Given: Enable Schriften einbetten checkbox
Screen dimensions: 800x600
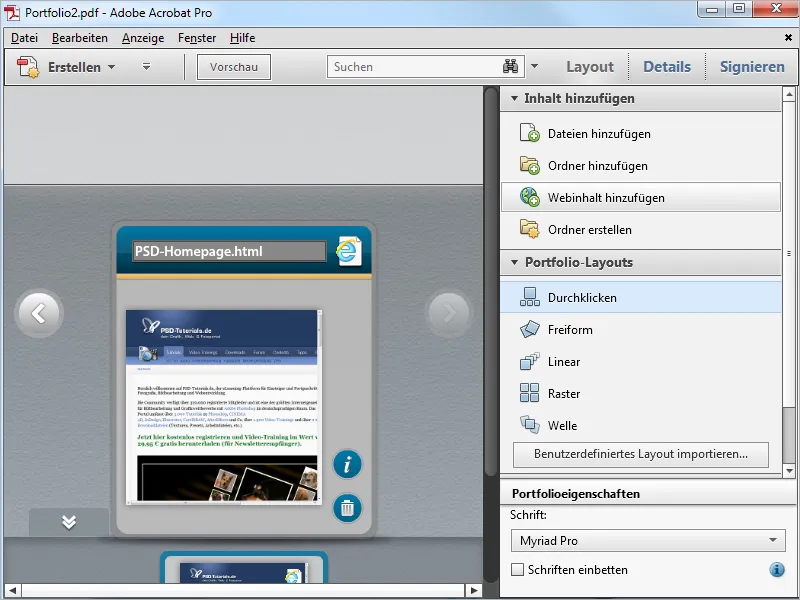Looking at the screenshot, I should point(517,569).
